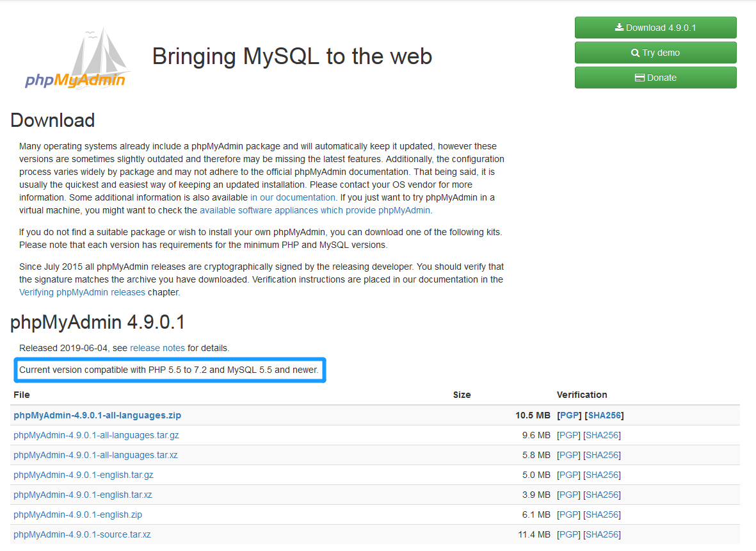Click the Verification column header
The width and height of the screenshot is (756, 551).
point(582,395)
